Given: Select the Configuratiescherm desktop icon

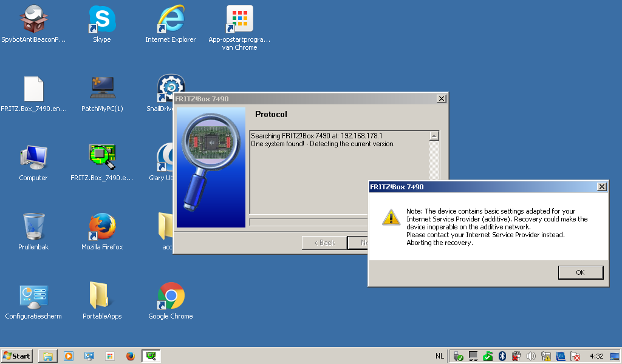Looking at the screenshot, I should (x=33, y=302).
